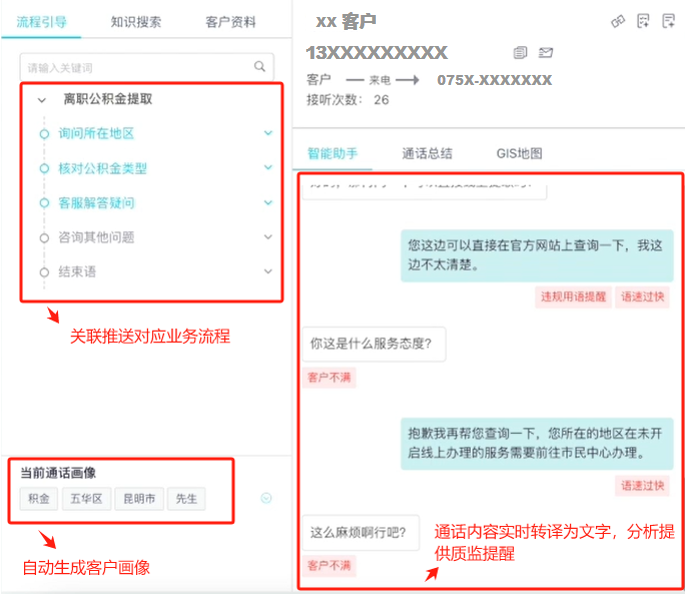
Task: Expand the 核对公积金类型 chevron
Action: [x=268, y=167]
